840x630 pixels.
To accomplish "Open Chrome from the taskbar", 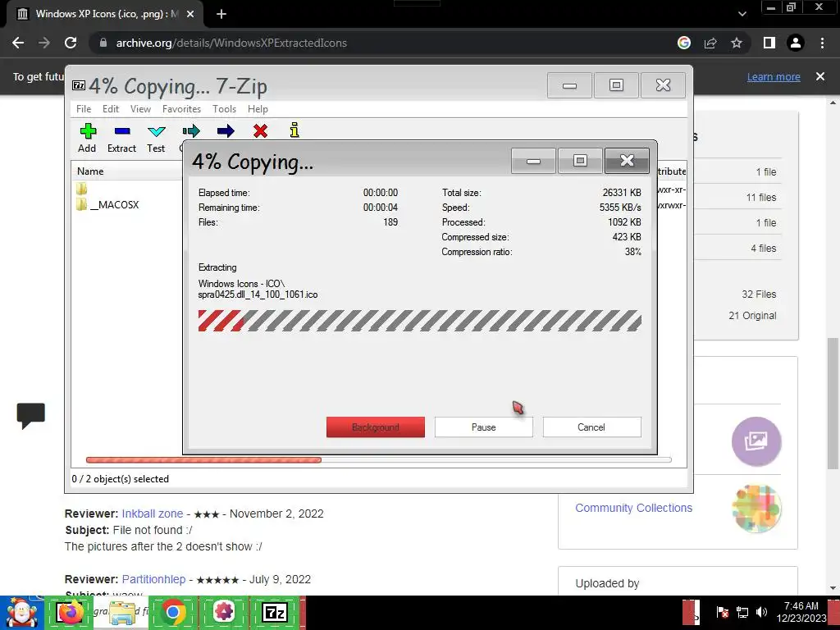I will [172, 613].
